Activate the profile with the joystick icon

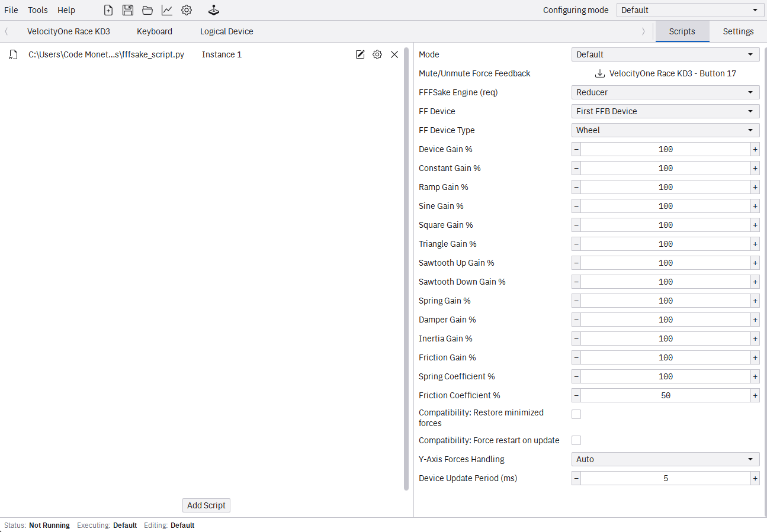214,10
